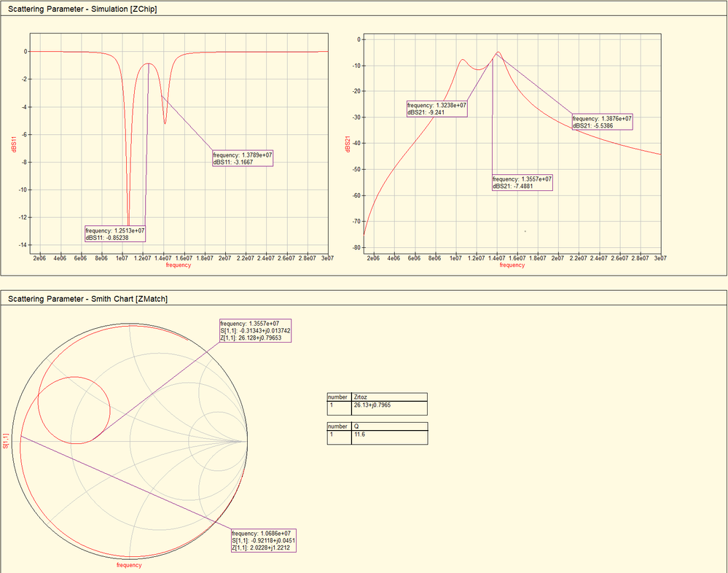This screenshot has height=573, width=728.
Task: Click the 3e07 tick on dBS11 frequency axis
Action: (327, 258)
